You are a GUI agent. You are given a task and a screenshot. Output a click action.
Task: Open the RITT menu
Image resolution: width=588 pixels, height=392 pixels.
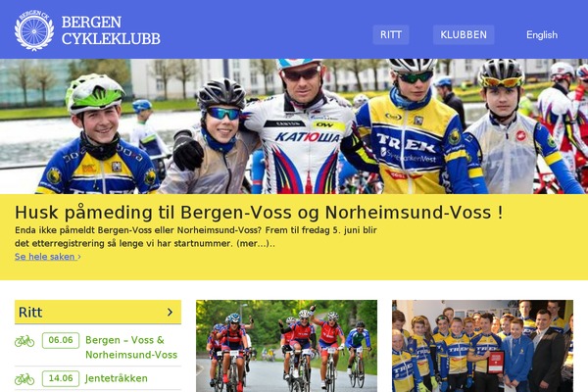(x=391, y=35)
